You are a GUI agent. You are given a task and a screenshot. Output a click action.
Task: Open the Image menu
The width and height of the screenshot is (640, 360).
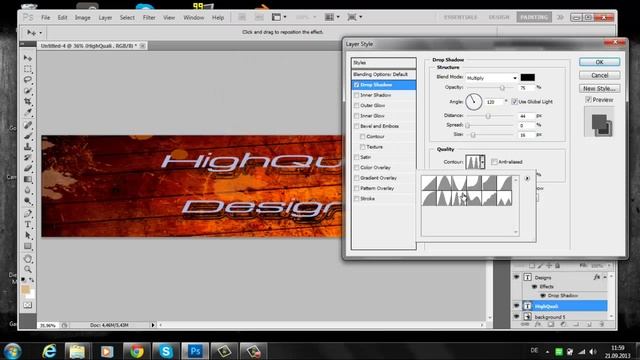point(82,18)
